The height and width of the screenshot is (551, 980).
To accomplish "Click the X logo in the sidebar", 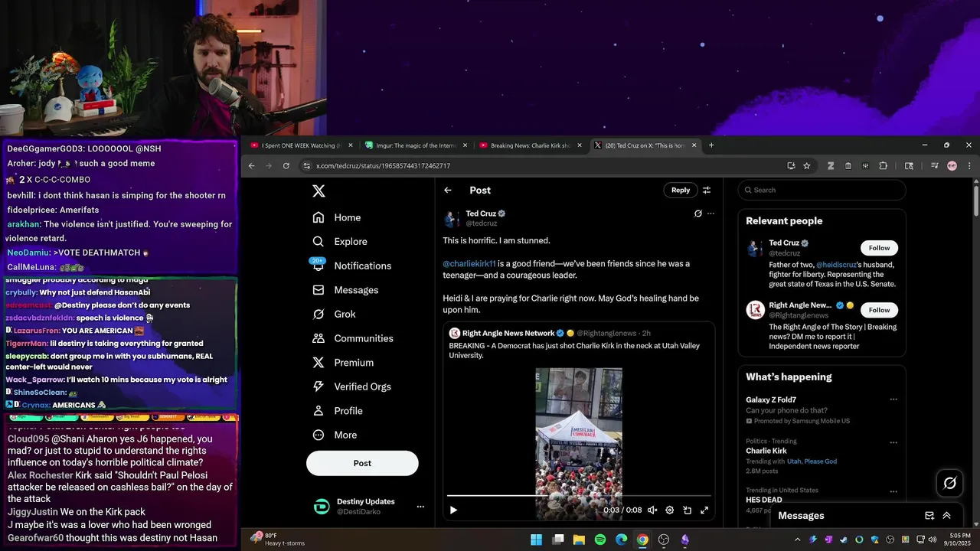I will [x=319, y=191].
